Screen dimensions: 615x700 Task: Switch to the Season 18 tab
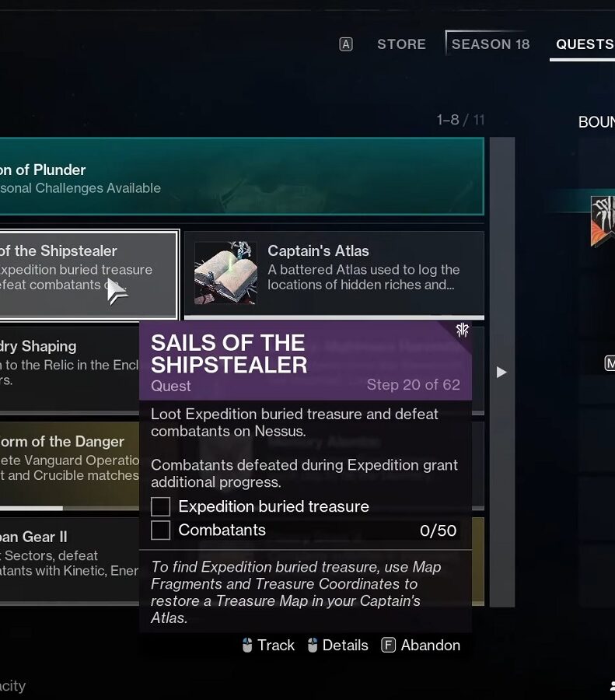coord(491,44)
